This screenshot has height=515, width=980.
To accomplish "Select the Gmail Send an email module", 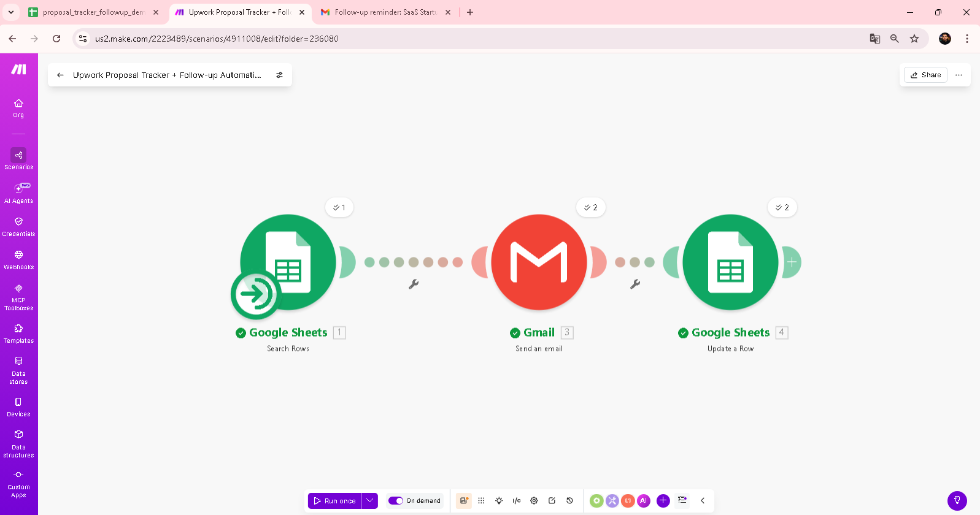I will 539,262.
